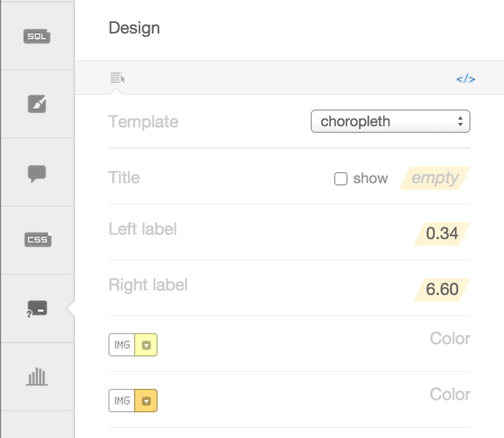This screenshot has width=504, height=438.
Task: Select the legend design list view icon
Action: [x=118, y=78]
